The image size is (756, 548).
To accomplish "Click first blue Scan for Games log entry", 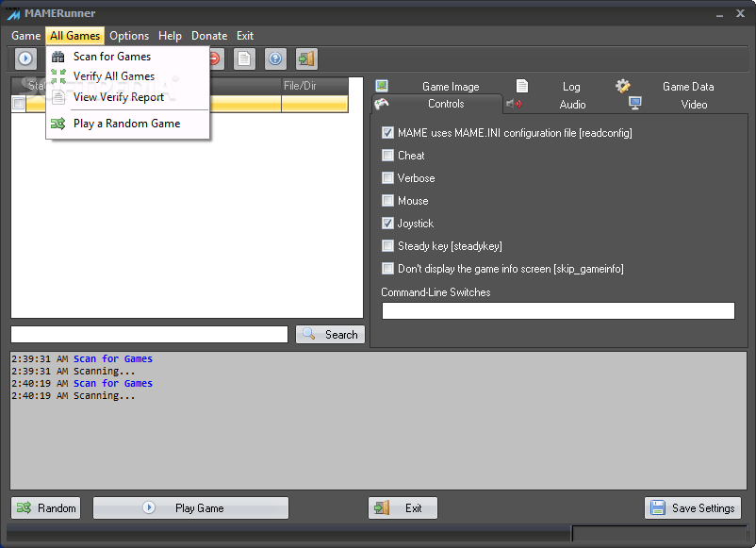I will tap(113, 358).
